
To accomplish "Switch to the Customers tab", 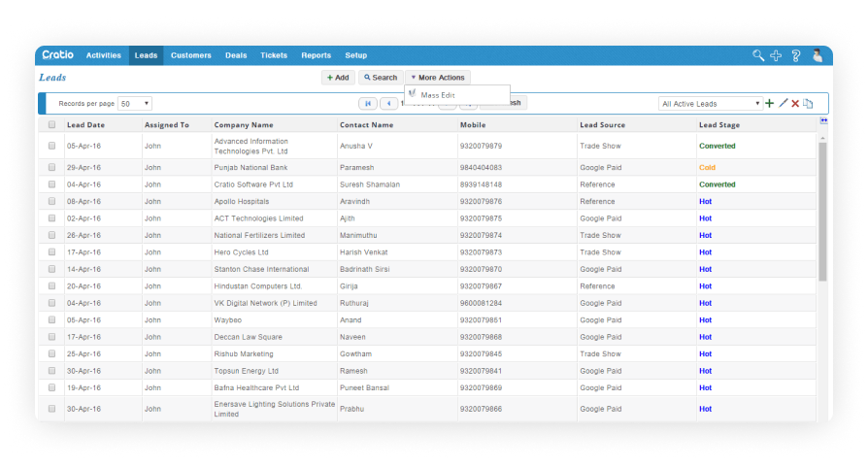I will pos(190,55).
